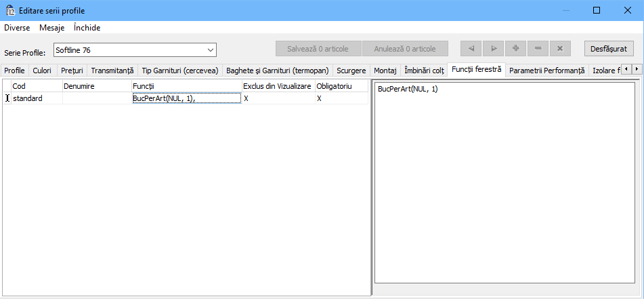The height and width of the screenshot is (299, 644).
Task: Click the Funcții cell containing BucPerArt
Action: coord(186,98)
